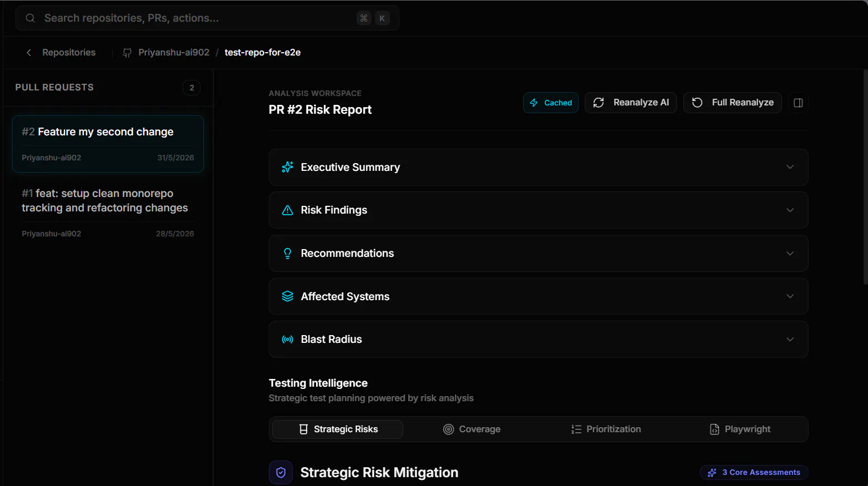Go back to Repositories link

coord(69,52)
